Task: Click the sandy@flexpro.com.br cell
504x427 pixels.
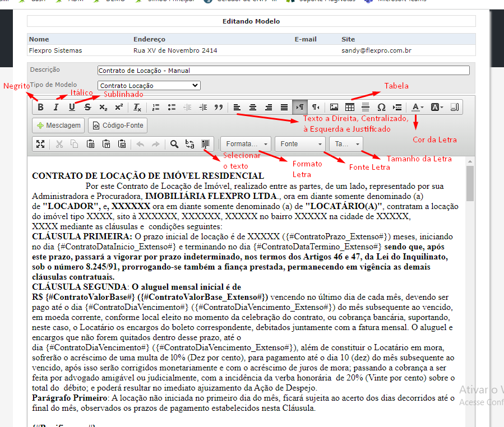Action: coord(376,50)
